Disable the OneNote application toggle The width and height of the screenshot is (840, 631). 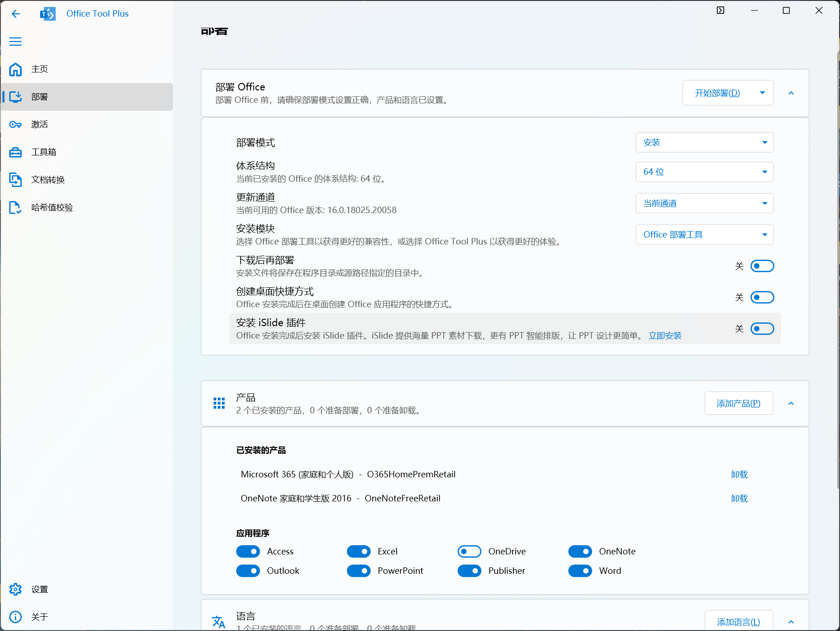pos(580,552)
